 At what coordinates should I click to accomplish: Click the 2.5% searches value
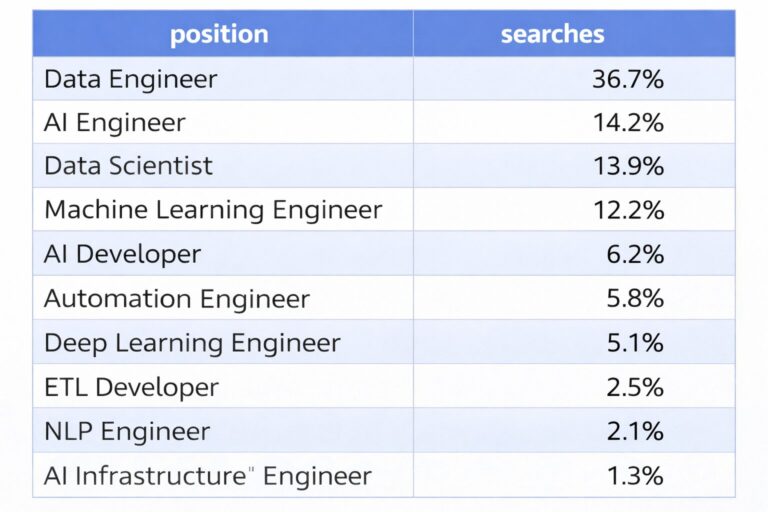coord(634,387)
